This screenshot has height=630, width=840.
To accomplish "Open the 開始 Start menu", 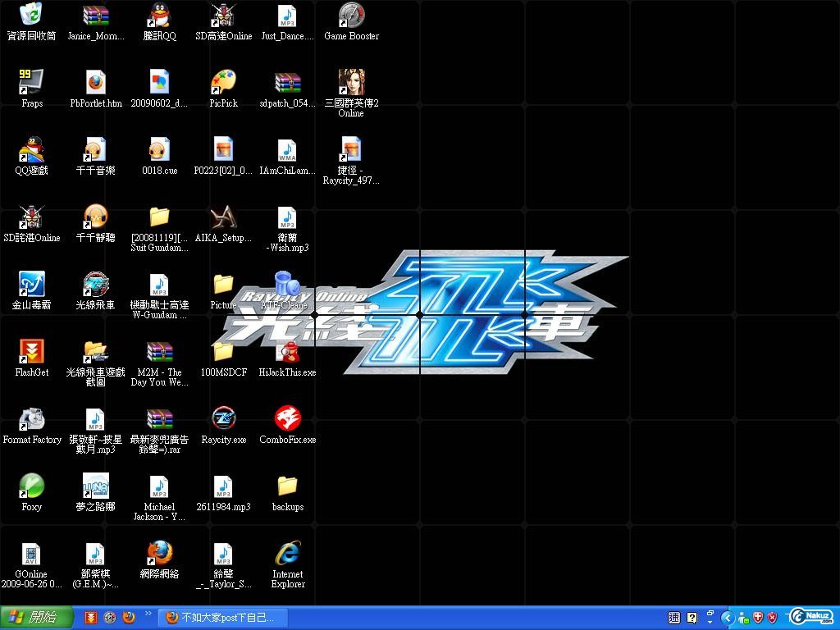I will pos(36,619).
